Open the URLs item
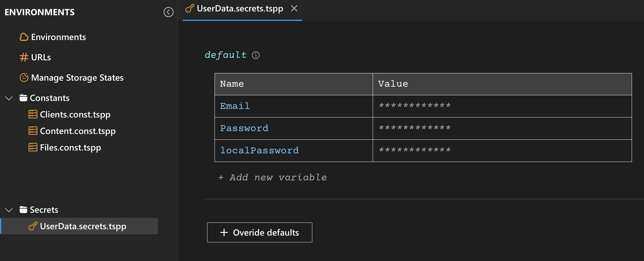644x261 pixels. tap(41, 57)
